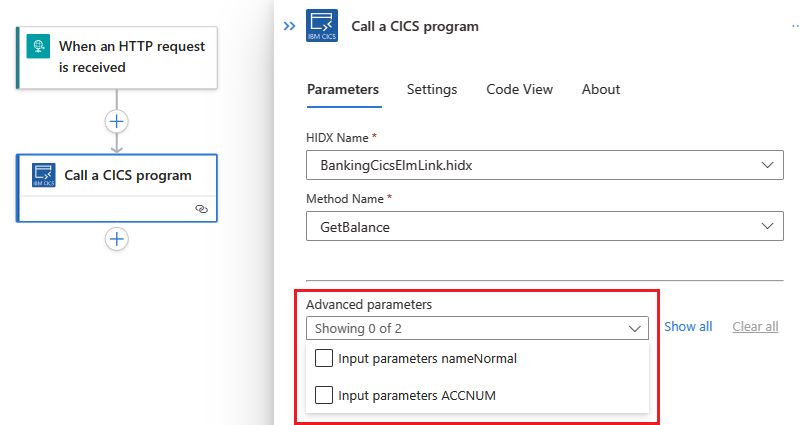Switch to the Parameters tab

pyautogui.click(x=343, y=89)
